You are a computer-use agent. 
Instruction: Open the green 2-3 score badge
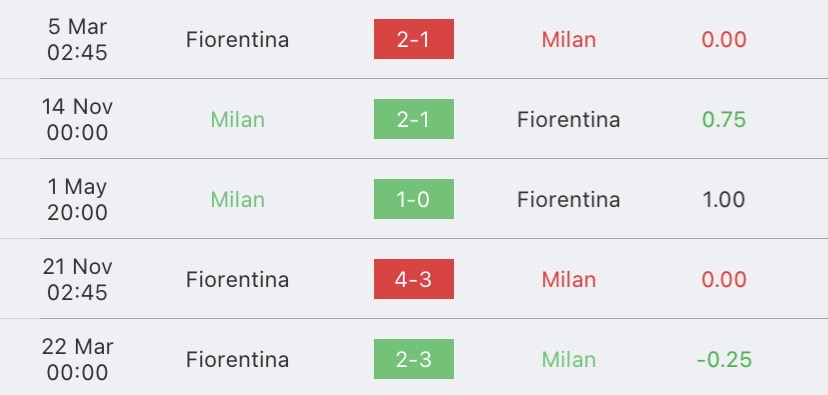pos(413,359)
